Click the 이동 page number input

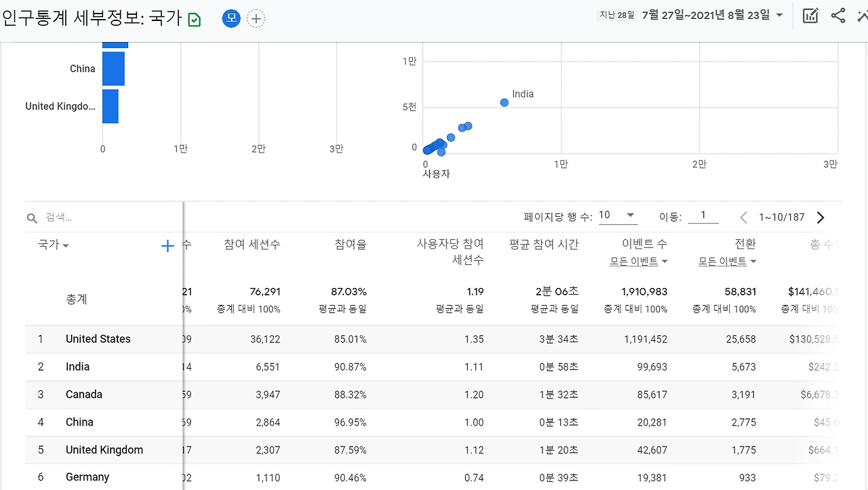coord(703,216)
